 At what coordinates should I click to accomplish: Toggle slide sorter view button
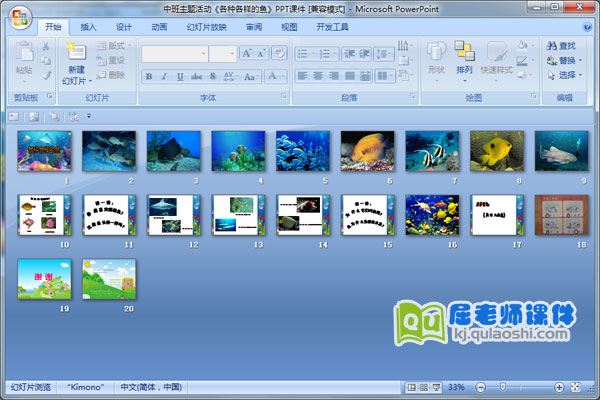point(423,386)
